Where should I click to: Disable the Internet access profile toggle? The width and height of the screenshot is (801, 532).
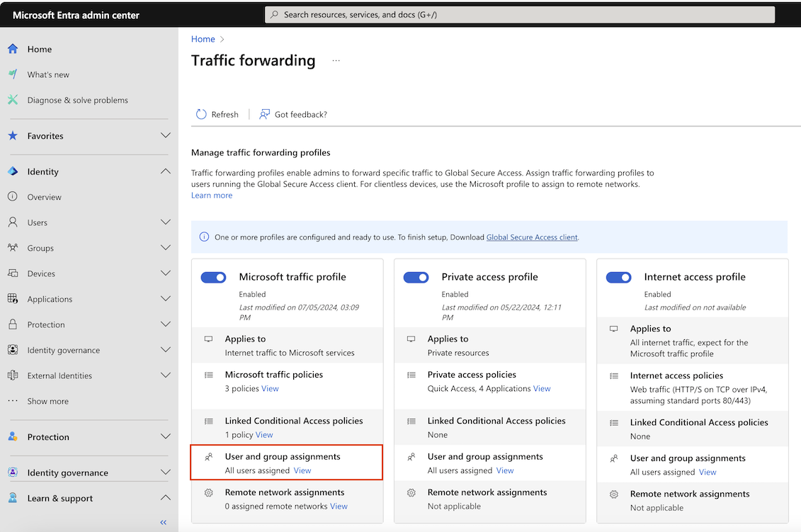click(x=619, y=277)
